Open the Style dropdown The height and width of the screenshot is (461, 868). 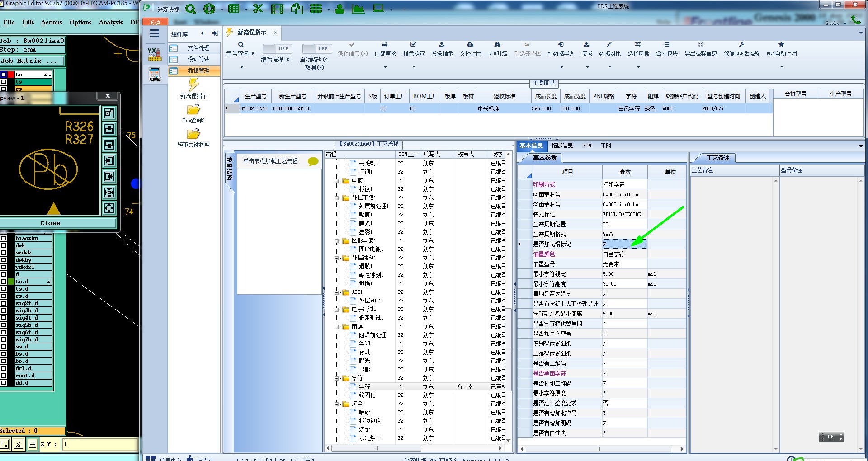click(x=835, y=23)
